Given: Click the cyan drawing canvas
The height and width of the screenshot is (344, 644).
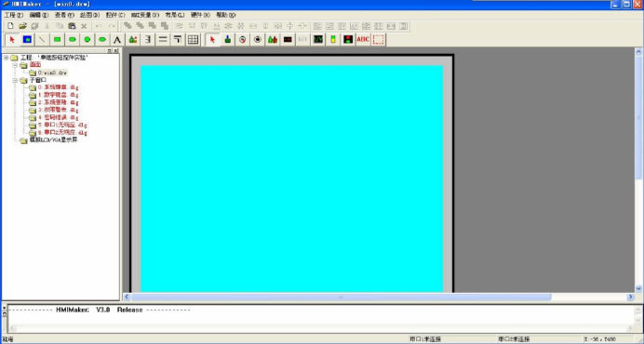Looking at the screenshot, I should 291,179.
